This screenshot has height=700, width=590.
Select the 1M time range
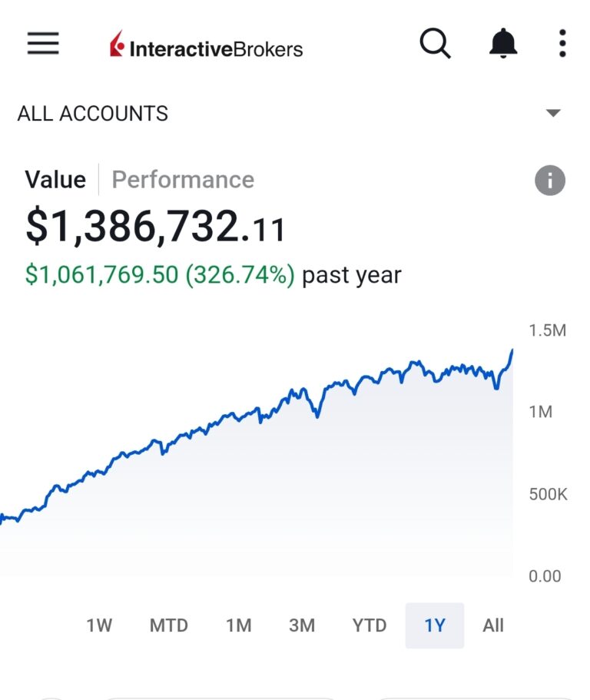point(238,625)
